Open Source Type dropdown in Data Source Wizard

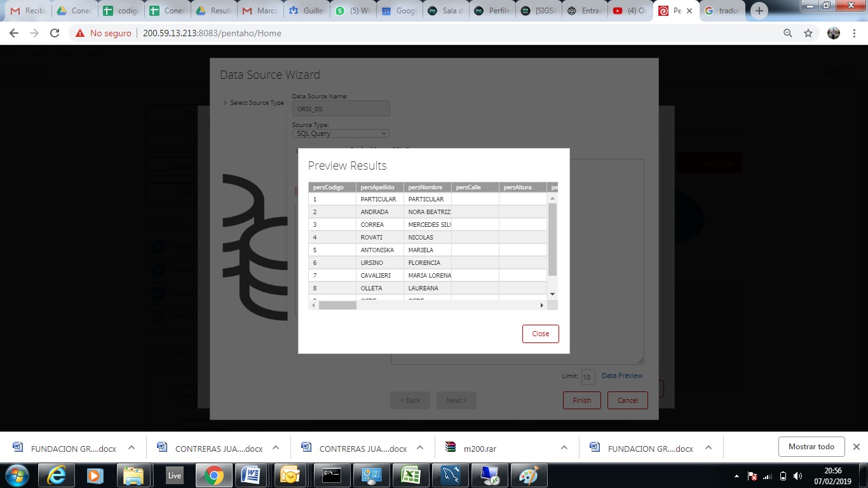tap(341, 133)
